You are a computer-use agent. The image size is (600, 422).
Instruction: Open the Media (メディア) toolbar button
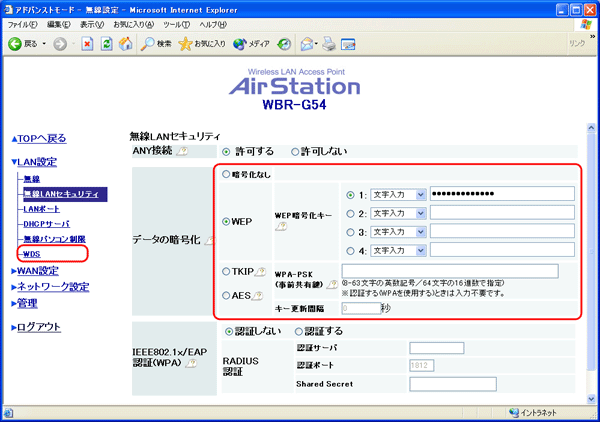tap(251, 44)
